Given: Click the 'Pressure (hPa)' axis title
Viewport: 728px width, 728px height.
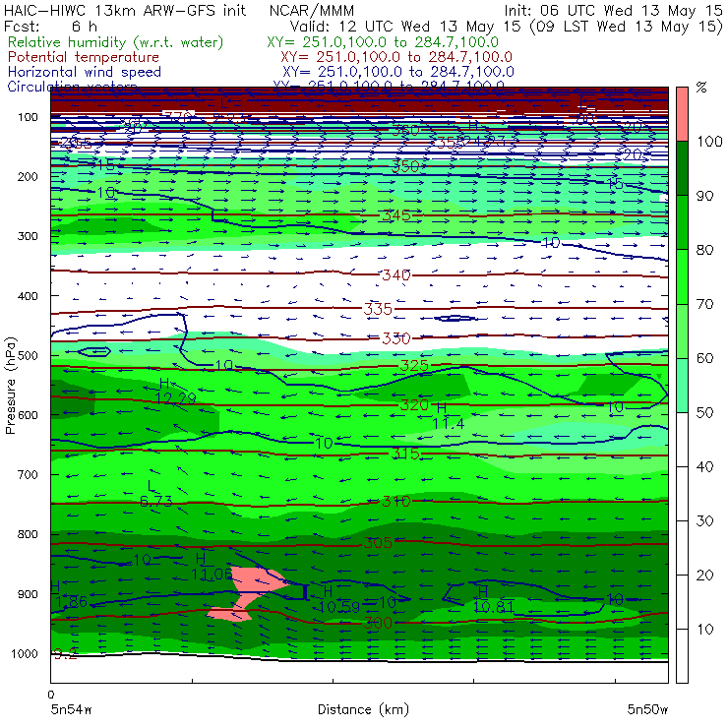Looking at the screenshot, I should coord(10,386).
